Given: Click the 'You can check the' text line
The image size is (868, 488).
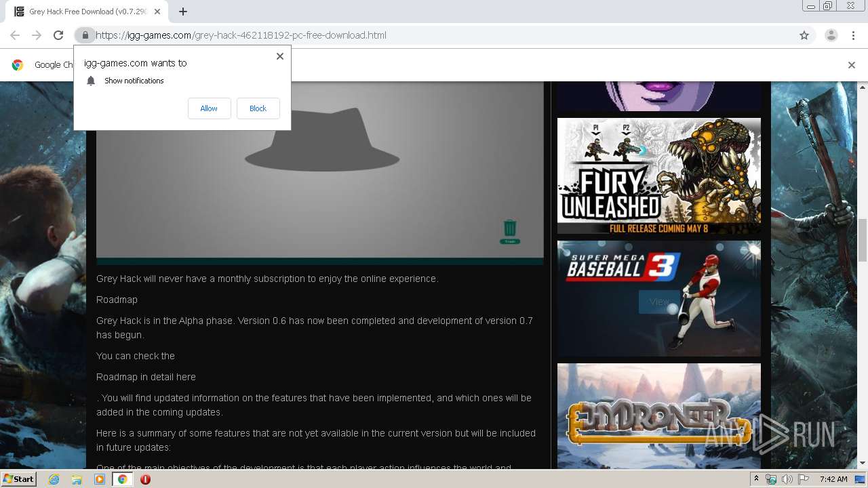Looking at the screenshot, I should pyautogui.click(x=136, y=356).
